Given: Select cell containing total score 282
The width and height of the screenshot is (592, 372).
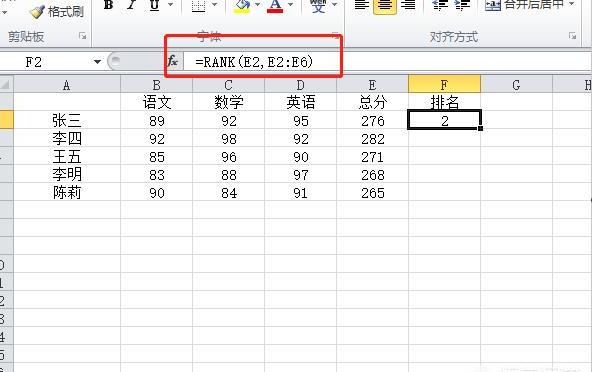Looking at the screenshot, I should tap(372, 139).
